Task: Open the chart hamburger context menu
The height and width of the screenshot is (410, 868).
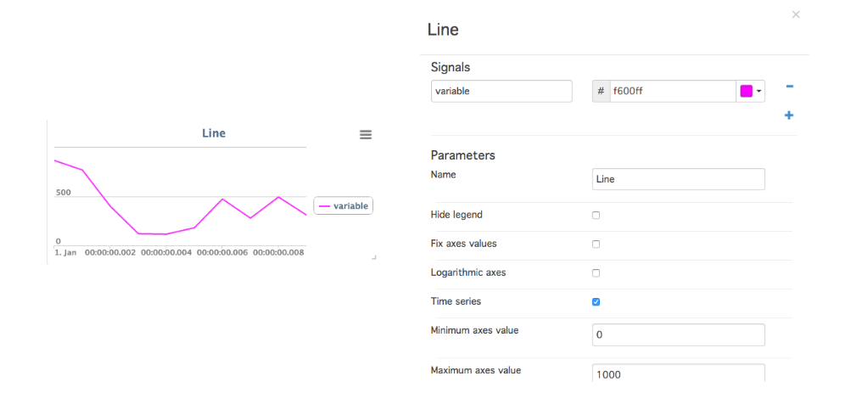Action: click(x=366, y=135)
